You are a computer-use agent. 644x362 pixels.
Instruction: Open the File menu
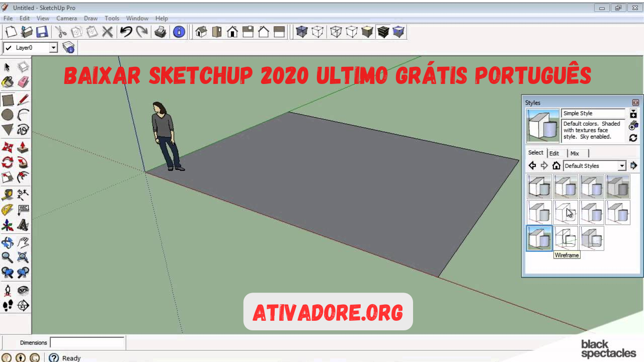(x=8, y=19)
